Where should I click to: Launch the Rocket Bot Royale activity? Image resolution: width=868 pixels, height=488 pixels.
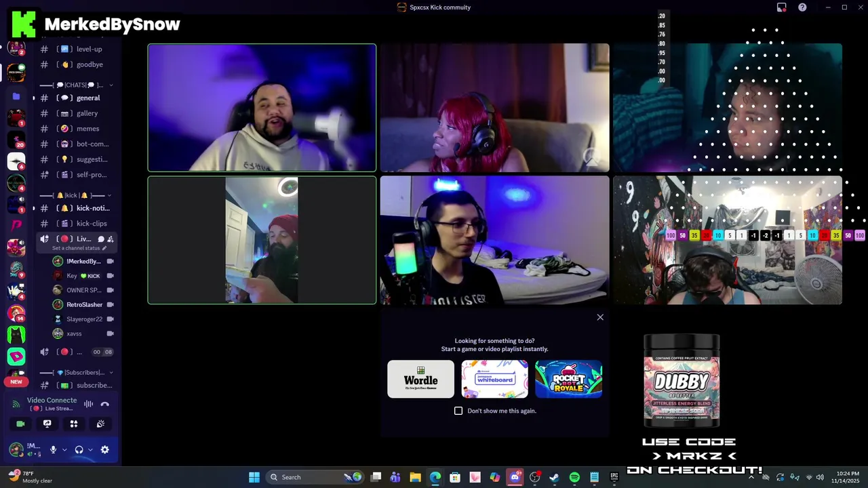568,379
